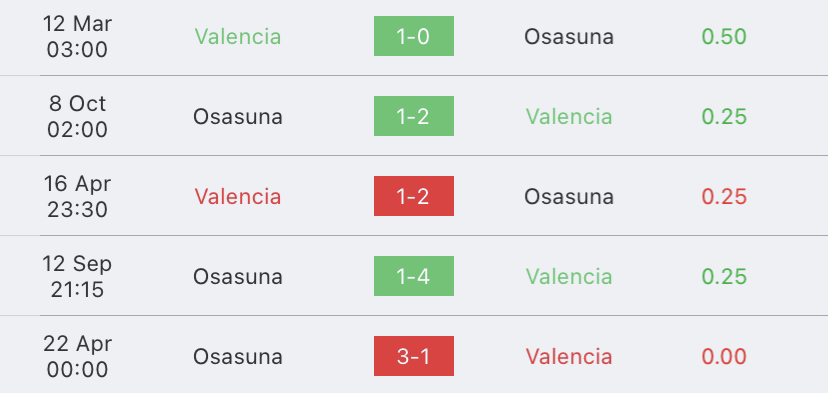828x393 pixels.
Task: Click the green 1-0 score badge
Action: click(413, 36)
